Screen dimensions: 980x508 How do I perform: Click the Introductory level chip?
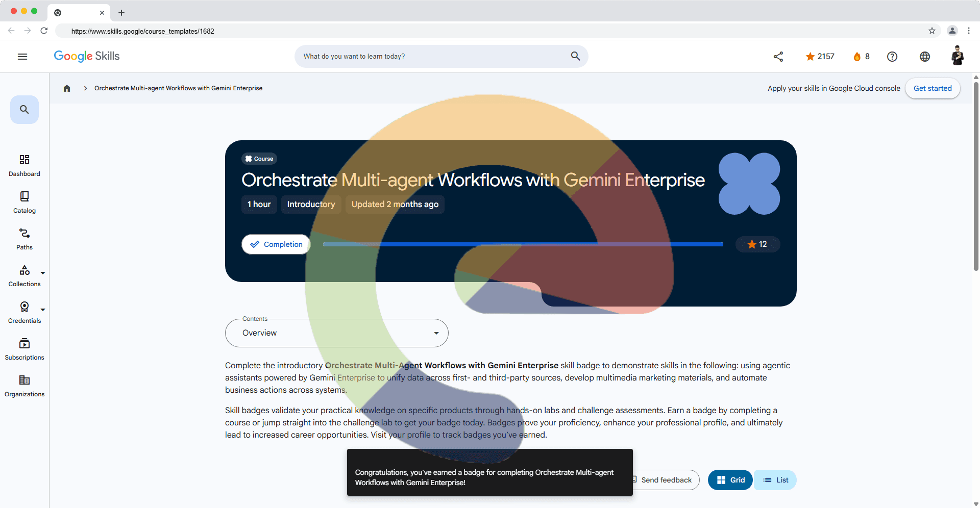311,205
